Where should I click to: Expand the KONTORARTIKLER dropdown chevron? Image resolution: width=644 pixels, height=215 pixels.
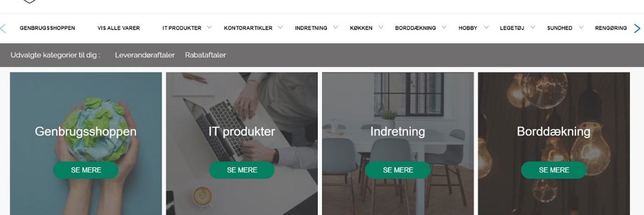(280, 28)
